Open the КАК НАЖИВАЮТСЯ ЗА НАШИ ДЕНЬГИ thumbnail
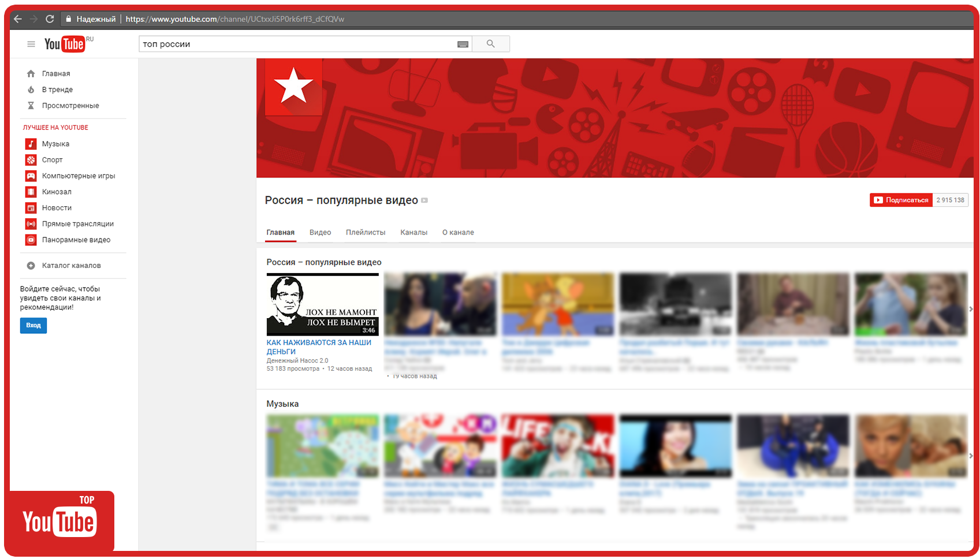 tap(322, 304)
